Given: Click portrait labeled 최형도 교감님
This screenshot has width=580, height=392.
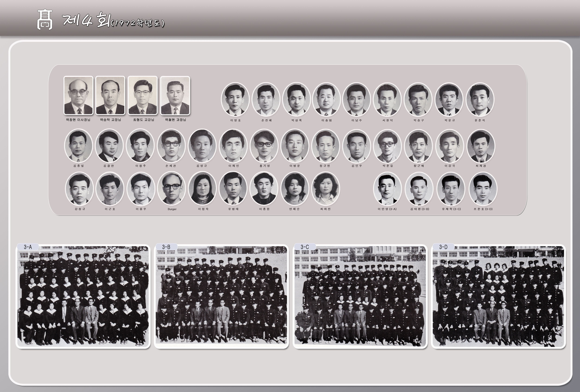Looking at the screenshot, I should [x=143, y=96].
